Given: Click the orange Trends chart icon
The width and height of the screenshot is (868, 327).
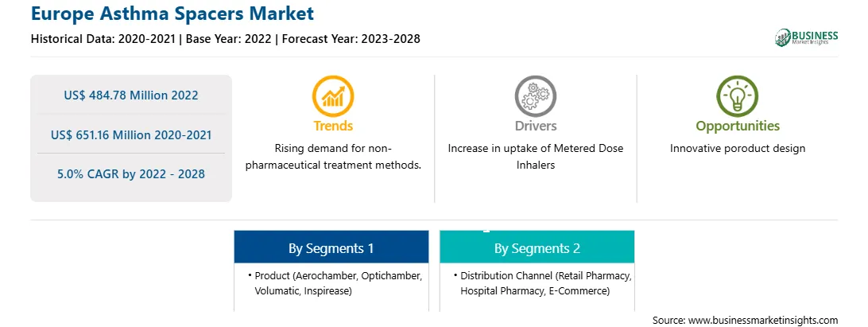Looking at the screenshot, I should click(x=333, y=96).
